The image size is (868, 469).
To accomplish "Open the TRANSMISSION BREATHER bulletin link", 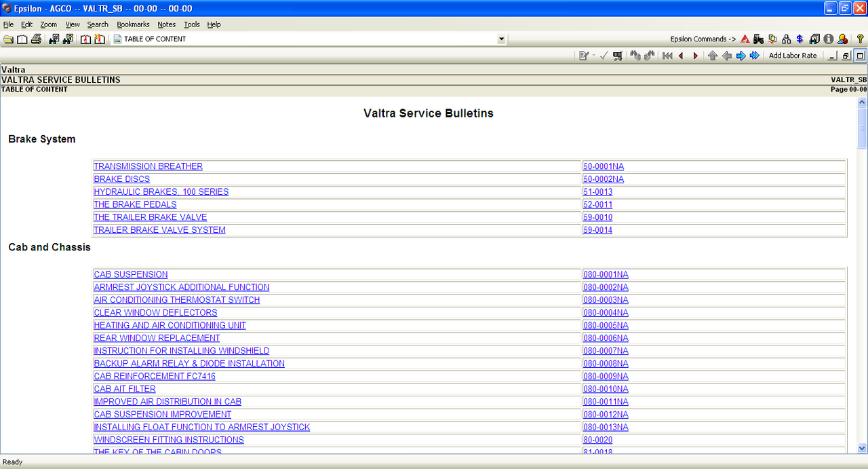I will [148, 166].
